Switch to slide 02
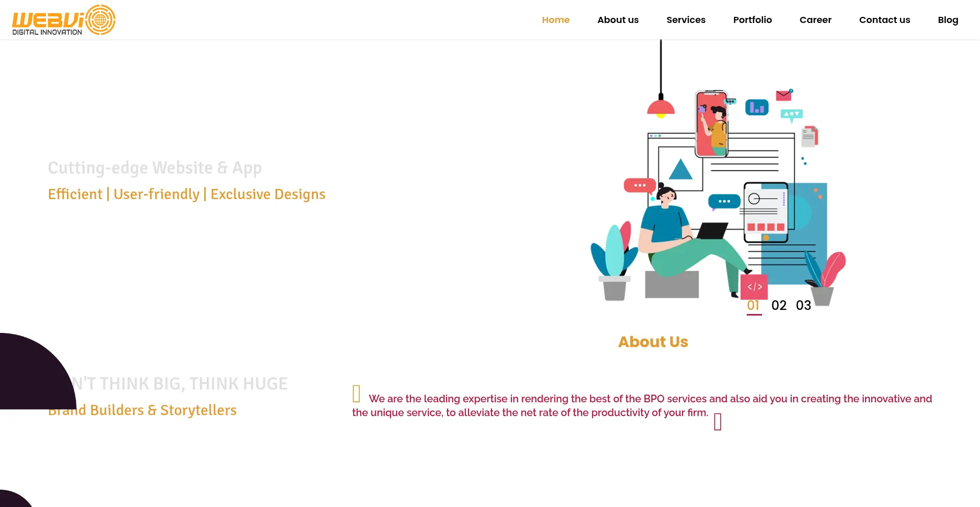This screenshot has width=980, height=507. coord(779,305)
